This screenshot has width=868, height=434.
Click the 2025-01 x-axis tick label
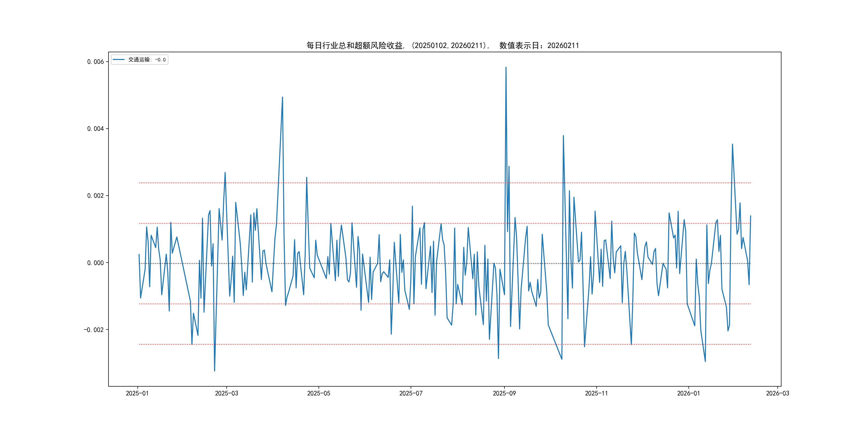pyautogui.click(x=137, y=393)
